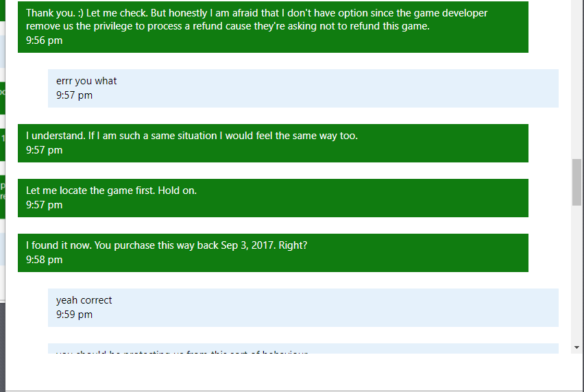Click 9:57 pm timestamp under 'errr you what'
This screenshot has width=584, height=392.
pyautogui.click(x=75, y=95)
